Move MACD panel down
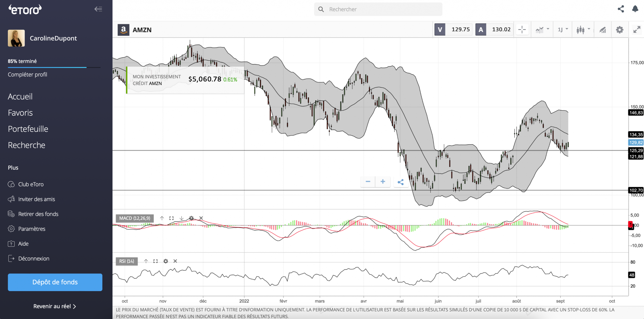Screen dimensions: 644x319 point(181,218)
